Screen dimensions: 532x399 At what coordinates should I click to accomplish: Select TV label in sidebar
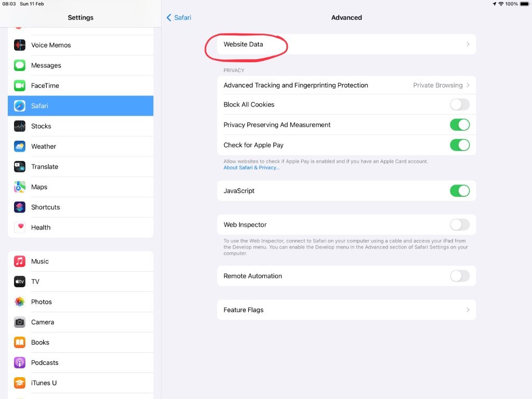35,282
